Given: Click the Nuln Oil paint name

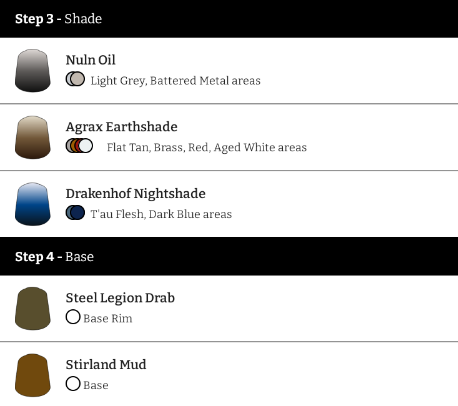Looking at the screenshot, I should (91, 60).
